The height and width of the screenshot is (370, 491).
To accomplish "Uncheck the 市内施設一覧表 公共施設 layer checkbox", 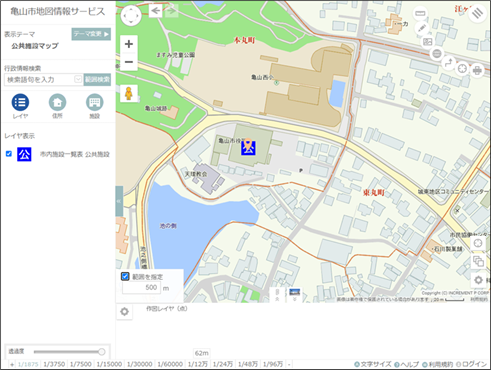I will (x=9, y=154).
